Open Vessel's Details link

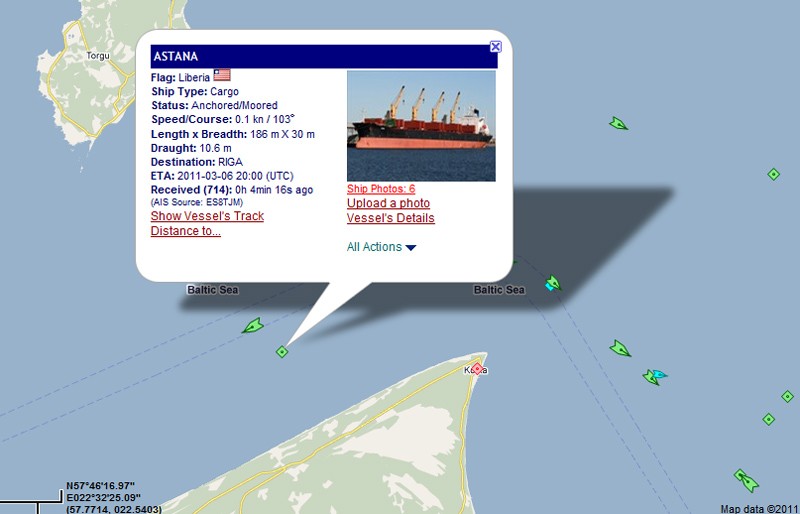[391, 218]
